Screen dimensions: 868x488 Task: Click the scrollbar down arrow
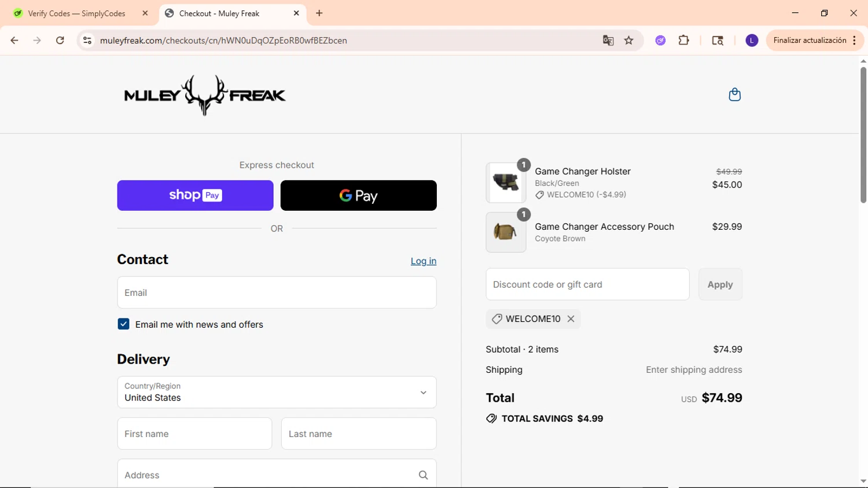[863, 482]
